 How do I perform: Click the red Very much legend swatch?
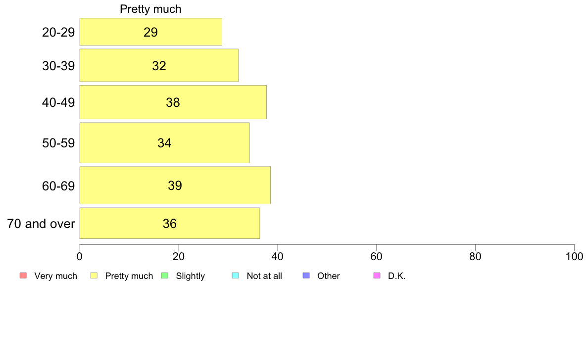pyautogui.click(x=23, y=275)
